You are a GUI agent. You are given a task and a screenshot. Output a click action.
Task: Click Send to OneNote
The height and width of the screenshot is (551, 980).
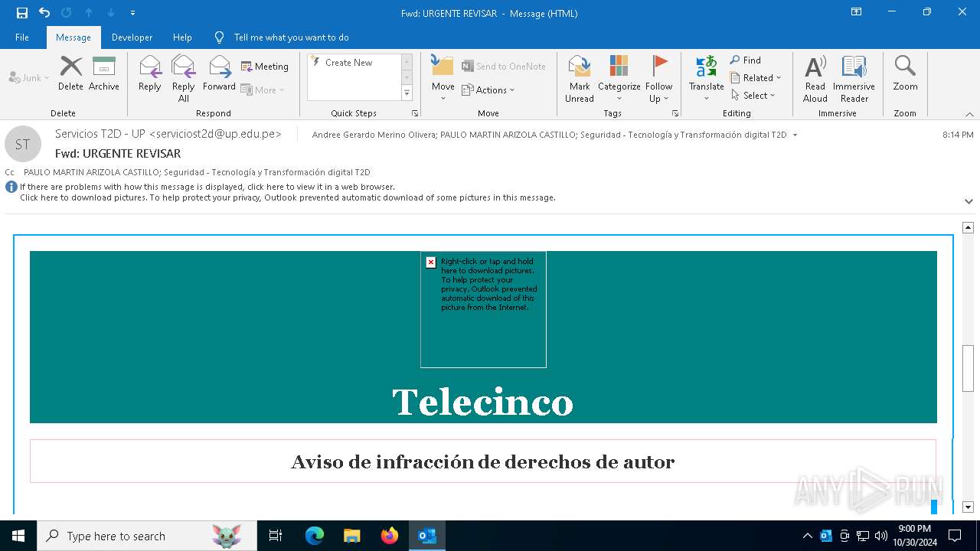[503, 67]
